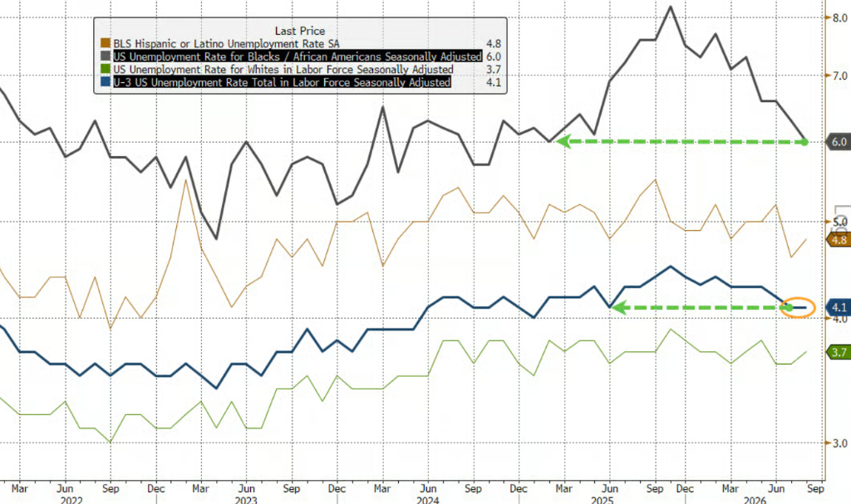This screenshot has height=504, width=851.
Task: Click the green 3.7 last-value tag on the y-axis
Action: 838,352
